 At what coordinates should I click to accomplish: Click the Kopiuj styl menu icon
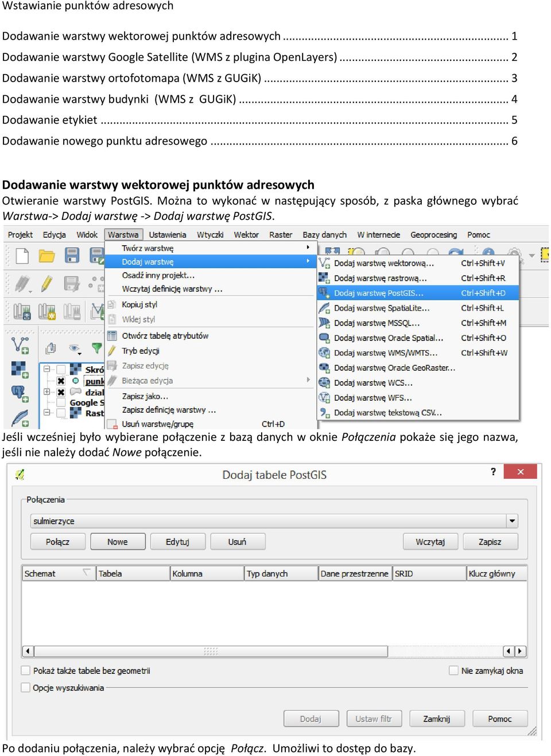[112, 304]
